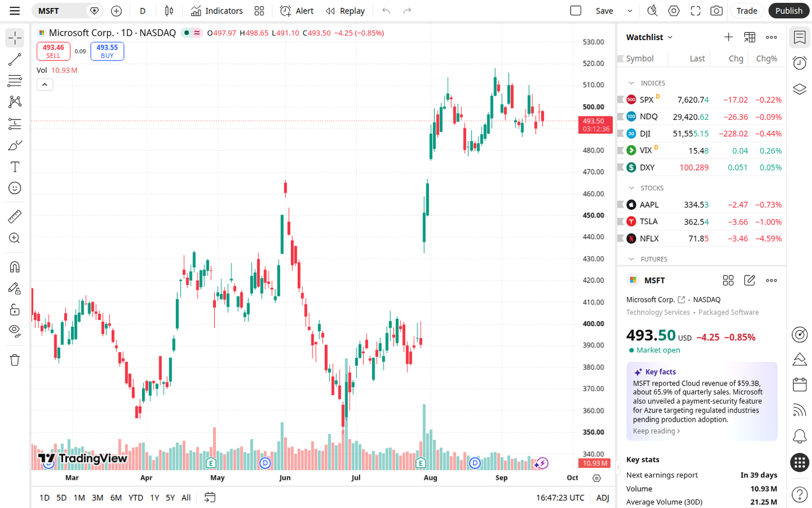
Task: Select the YTD time range
Action: coord(136,498)
